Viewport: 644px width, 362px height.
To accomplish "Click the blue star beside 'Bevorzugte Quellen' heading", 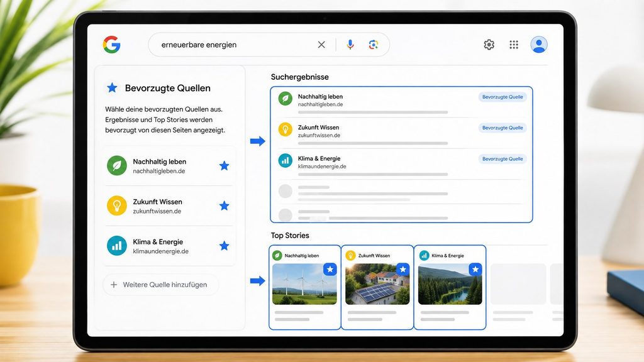I will click(112, 87).
